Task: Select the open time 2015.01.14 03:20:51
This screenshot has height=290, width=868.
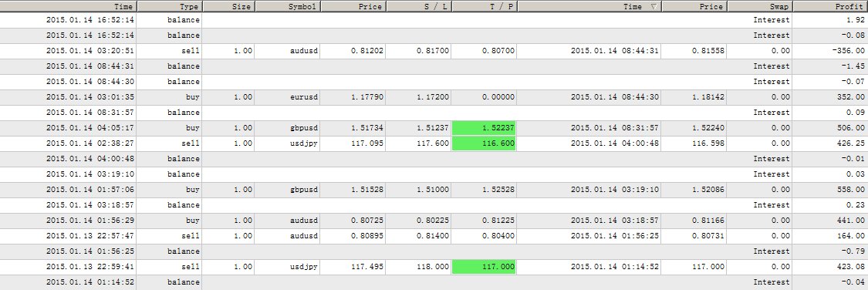Action: coord(90,50)
